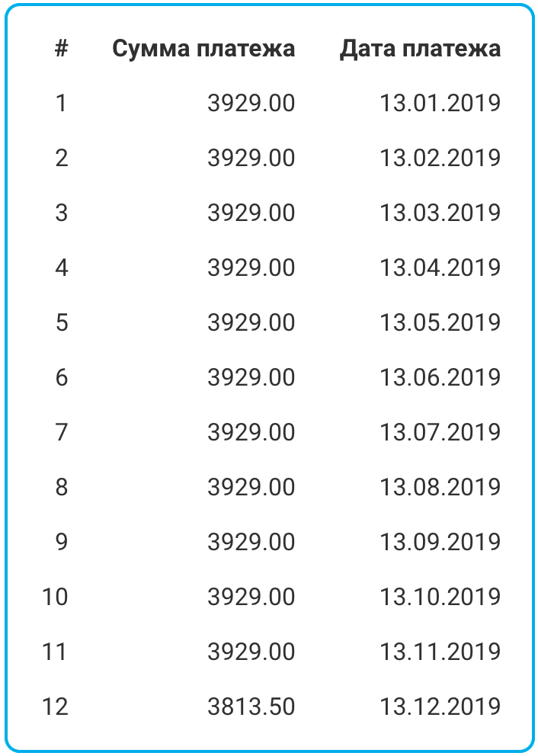Select the 13.12.2019 payment date
This screenshot has width=538, height=756.
[440, 706]
